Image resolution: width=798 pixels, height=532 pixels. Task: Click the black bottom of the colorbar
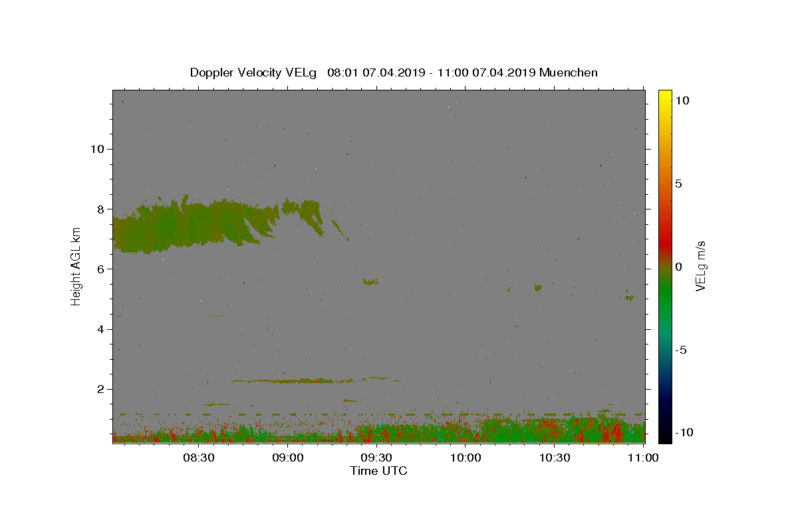tap(665, 436)
